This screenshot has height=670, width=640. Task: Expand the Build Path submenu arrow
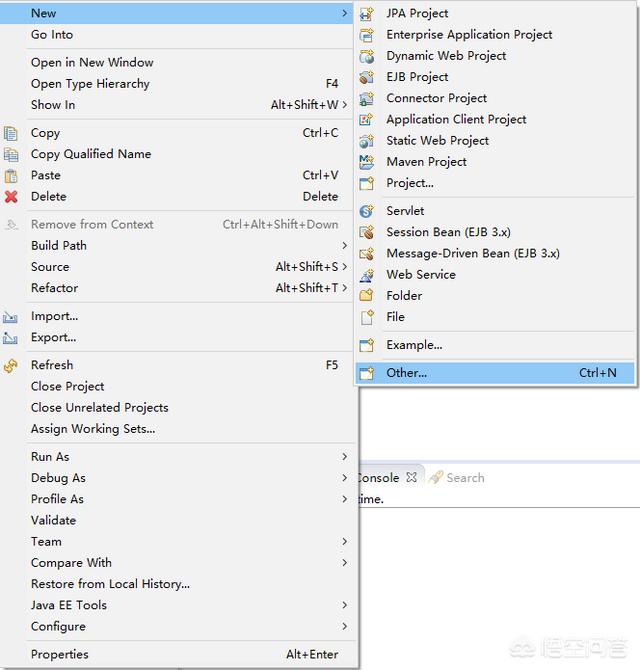click(344, 246)
